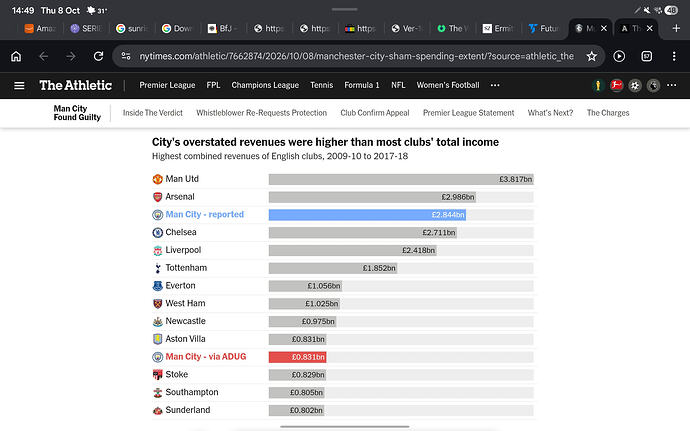Click the Stoke club crest
The image size is (690, 431).
(x=158, y=375)
